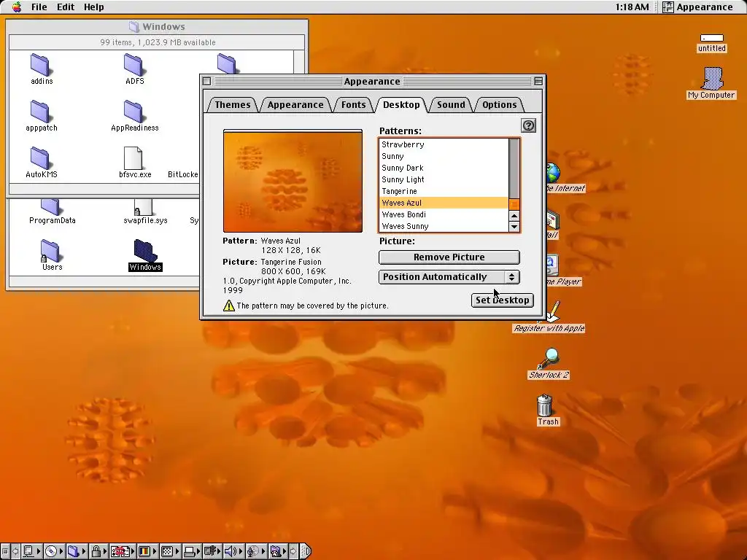Click the Set Desktop button
This screenshot has height=560, width=747.
502,300
